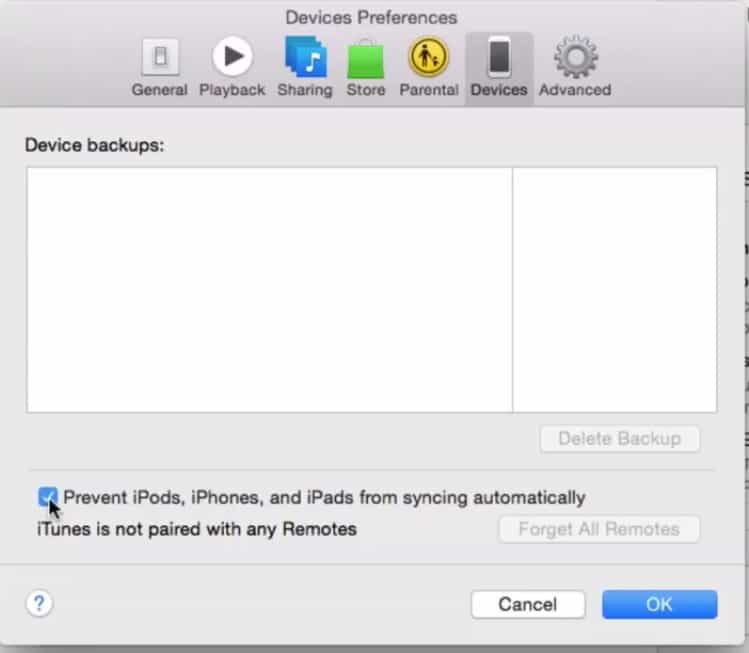The height and width of the screenshot is (653, 749).
Task: Open the General preferences pane
Action: [x=160, y=67]
